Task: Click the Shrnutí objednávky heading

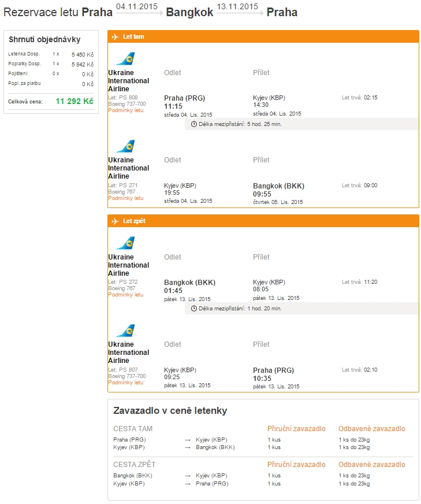Action: 44,39
